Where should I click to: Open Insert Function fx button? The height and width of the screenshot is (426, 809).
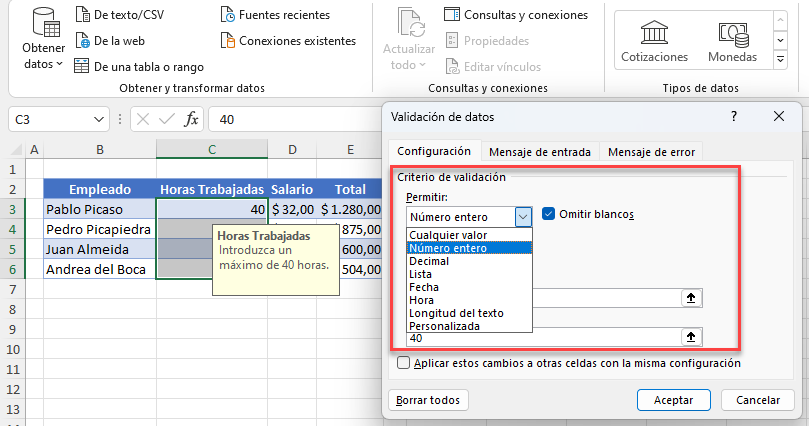[191, 120]
